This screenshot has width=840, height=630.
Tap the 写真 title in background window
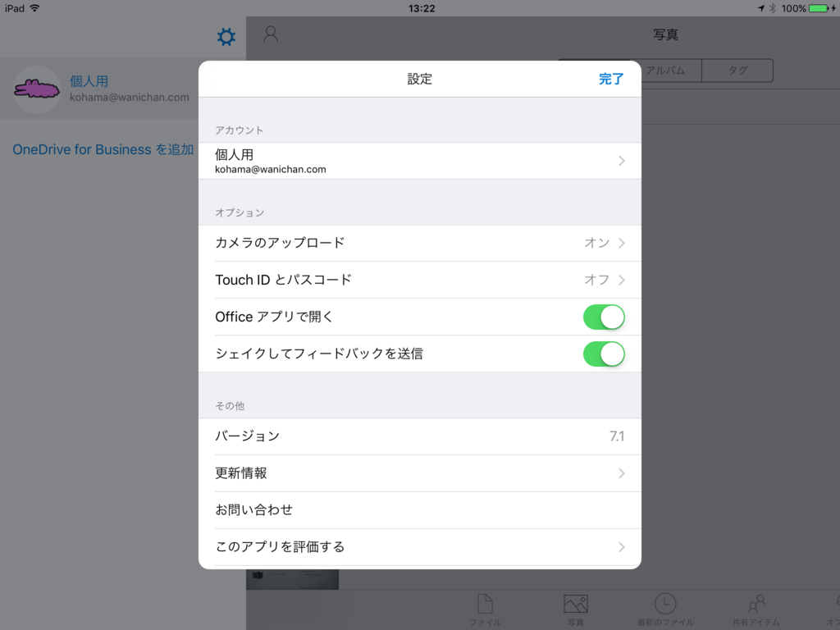[666, 34]
